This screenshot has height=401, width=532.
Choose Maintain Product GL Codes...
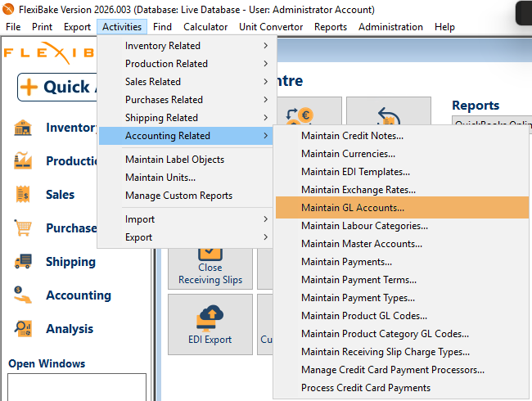(402, 316)
